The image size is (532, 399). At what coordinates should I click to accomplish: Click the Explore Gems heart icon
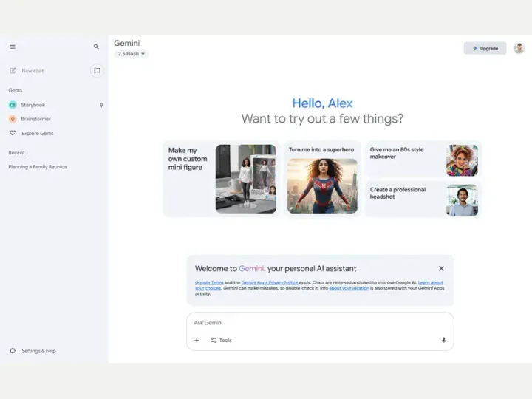[13, 133]
